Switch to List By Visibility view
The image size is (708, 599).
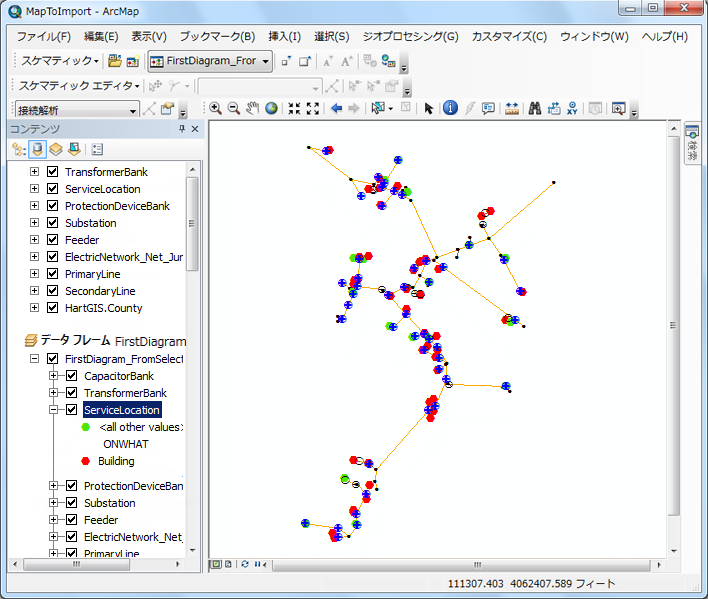coord(56,149)
